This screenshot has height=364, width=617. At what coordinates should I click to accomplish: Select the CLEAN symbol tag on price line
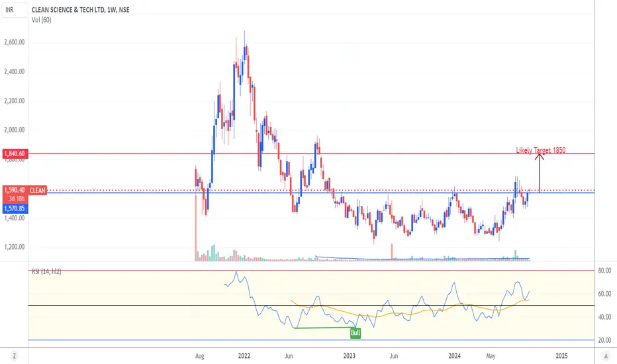click(37, 191)
